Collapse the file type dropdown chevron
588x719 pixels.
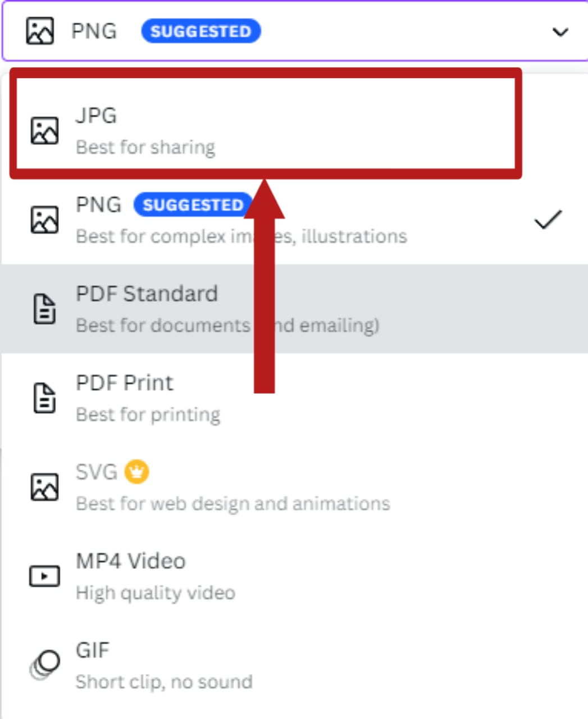(x=560, y=31)
